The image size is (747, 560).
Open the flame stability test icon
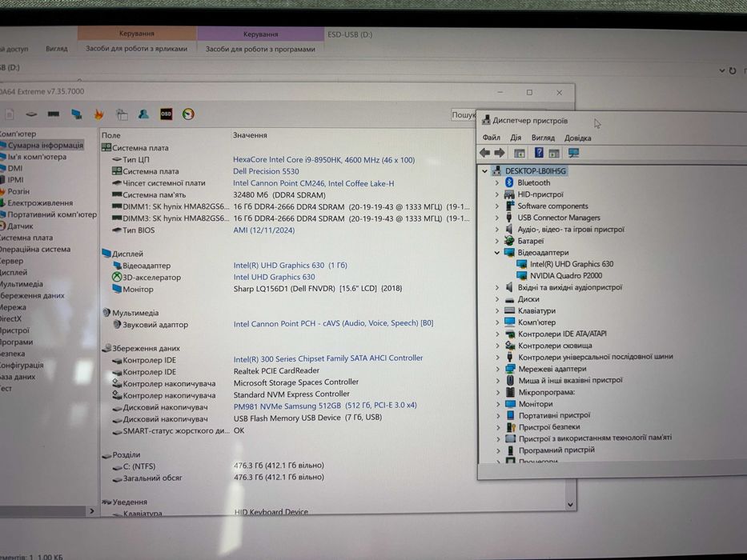click(x=98, y=114)
